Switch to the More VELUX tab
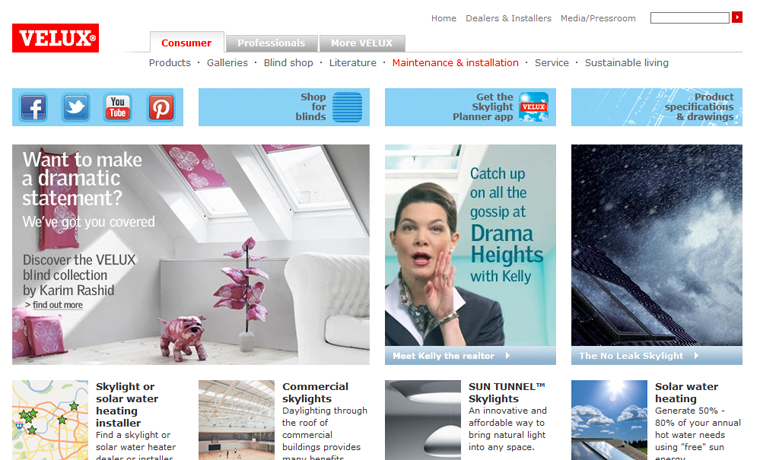Screen dimensions: 760x460 pos(362,43)
